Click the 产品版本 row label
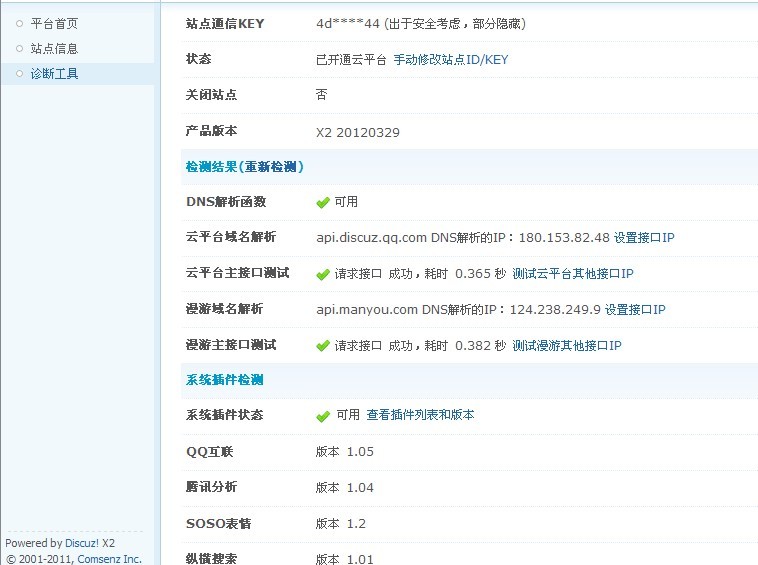 click(211, 130)
